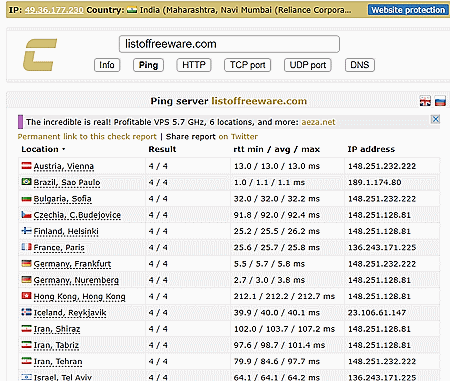This screenshot has width=450, height=381.
Task: Click the Hong Kong flag icon
Action: [26, 296]
